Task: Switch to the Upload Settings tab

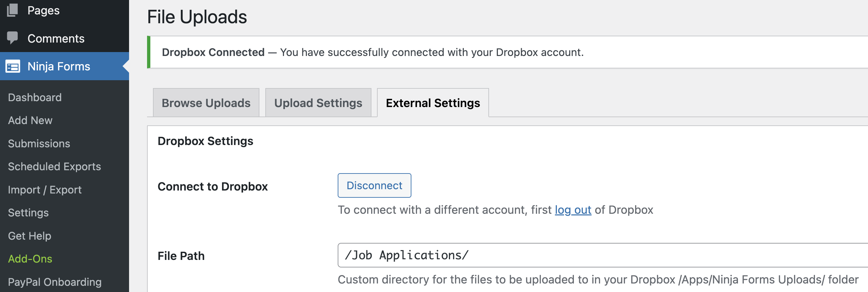Action: pyautogui.click(x=318, y=103)
